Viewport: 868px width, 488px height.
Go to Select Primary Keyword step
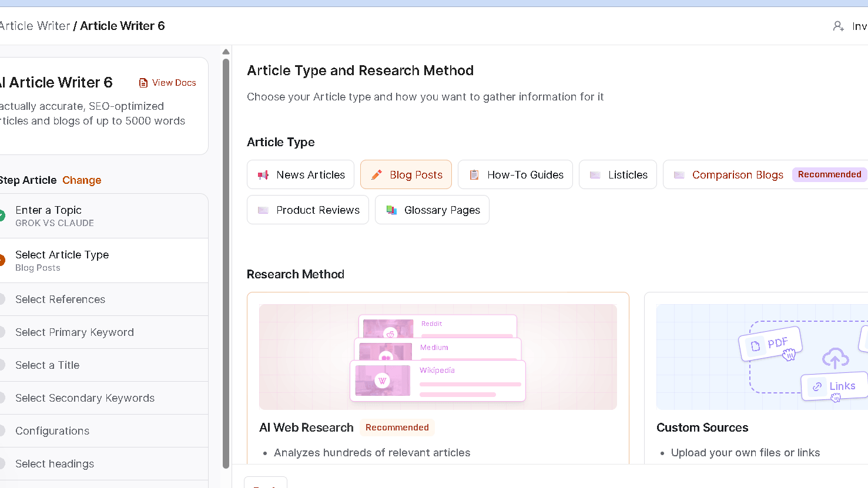[x=104, y=332]
